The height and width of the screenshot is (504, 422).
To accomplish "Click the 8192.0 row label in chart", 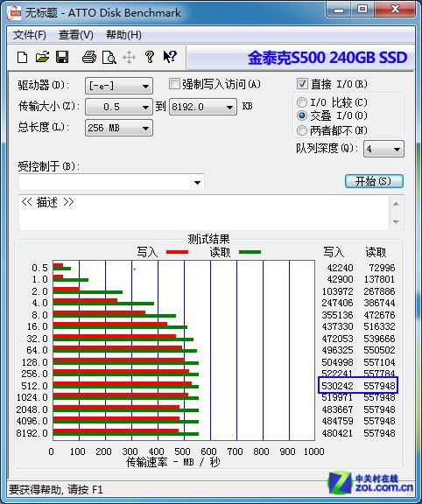I will coord(32,433).
